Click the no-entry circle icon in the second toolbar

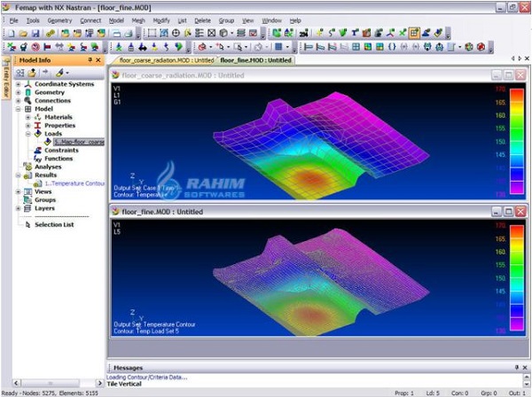click(35, 47)
